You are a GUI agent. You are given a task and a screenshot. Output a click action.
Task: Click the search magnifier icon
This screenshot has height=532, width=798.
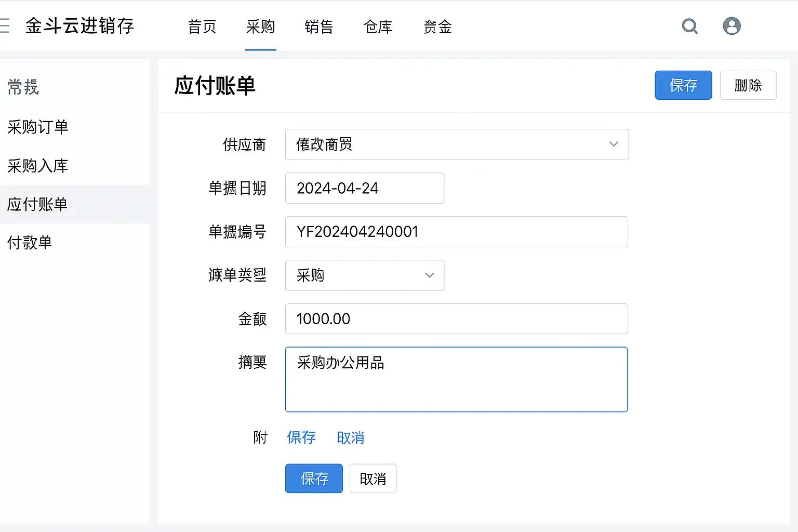(x=689, y=26)
